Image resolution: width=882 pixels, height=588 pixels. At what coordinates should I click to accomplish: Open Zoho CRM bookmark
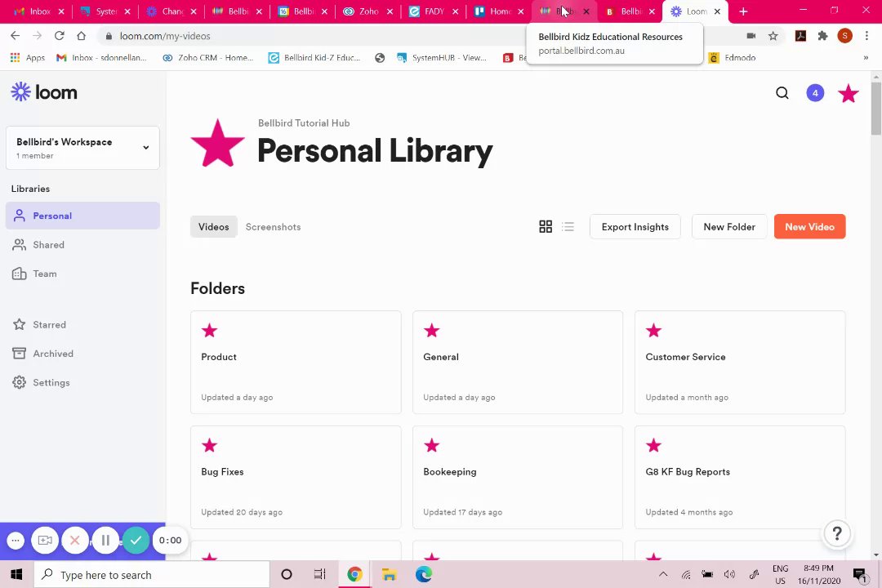tap(207, 57)
